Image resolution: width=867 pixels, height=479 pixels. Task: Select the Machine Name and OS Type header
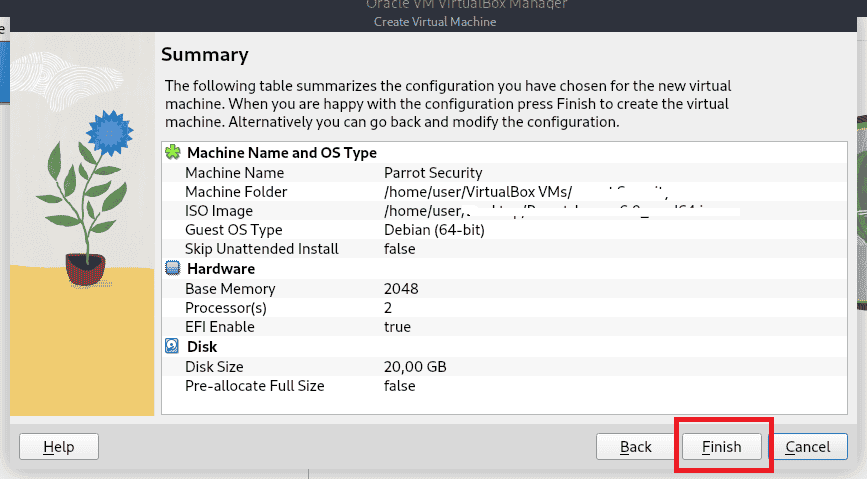(282, 153)
